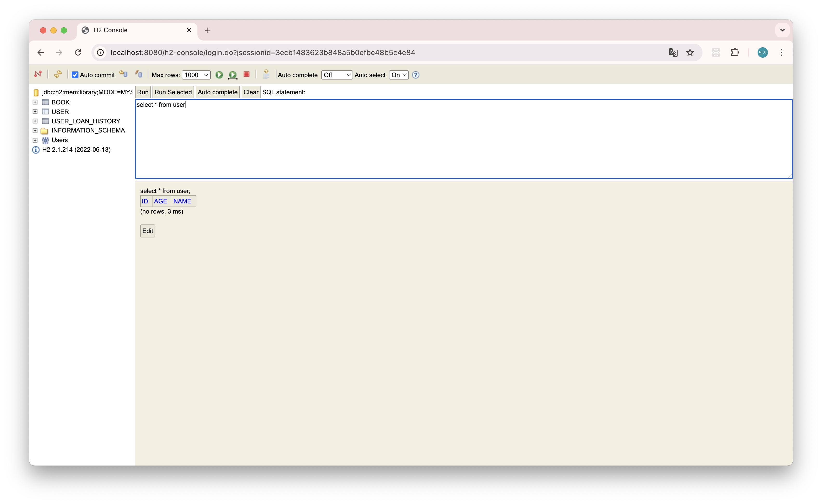Toggle the Auto commit checkbox
This screenshot has height=504, width=822.
pyautogui.click(x=75, y=75)
